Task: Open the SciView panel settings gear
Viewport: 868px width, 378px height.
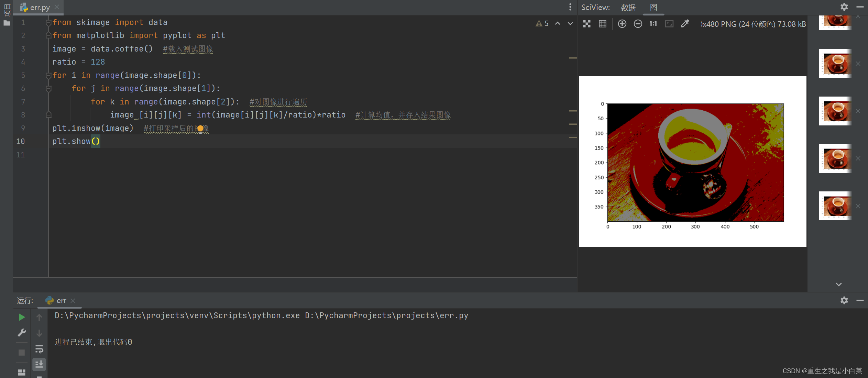Action: click(844, 7)
